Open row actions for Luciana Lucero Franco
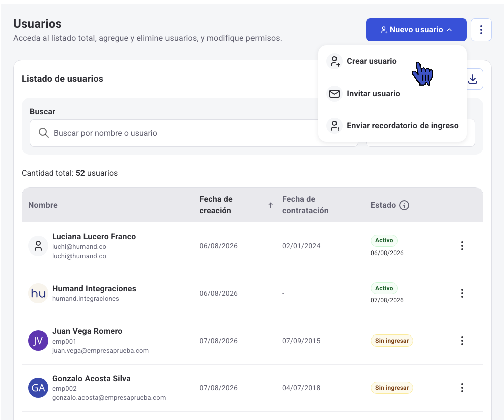This screenshot has height=420, width=504. point(462,246)
